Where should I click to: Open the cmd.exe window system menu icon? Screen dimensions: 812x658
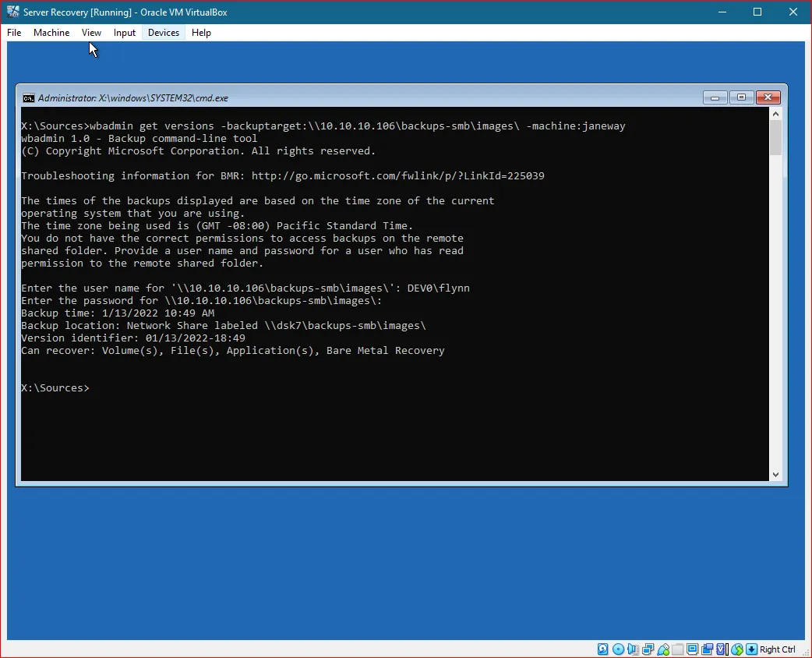[x=29, y=97]
